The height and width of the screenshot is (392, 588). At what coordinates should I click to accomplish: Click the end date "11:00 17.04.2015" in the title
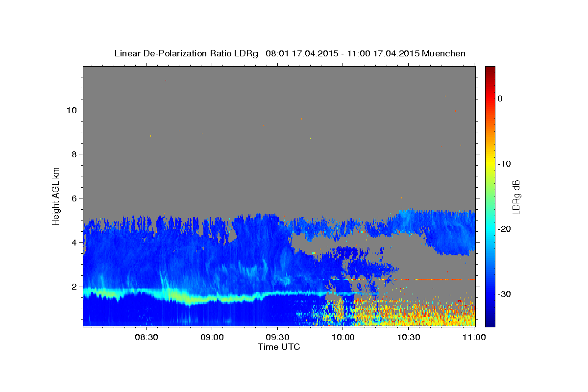coord(383,53)
